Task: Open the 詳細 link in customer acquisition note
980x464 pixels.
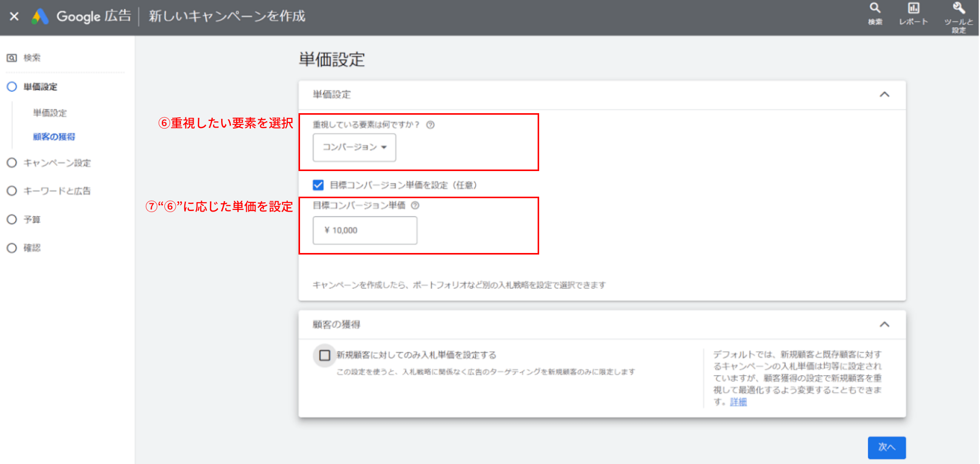Action: (738, 402)
